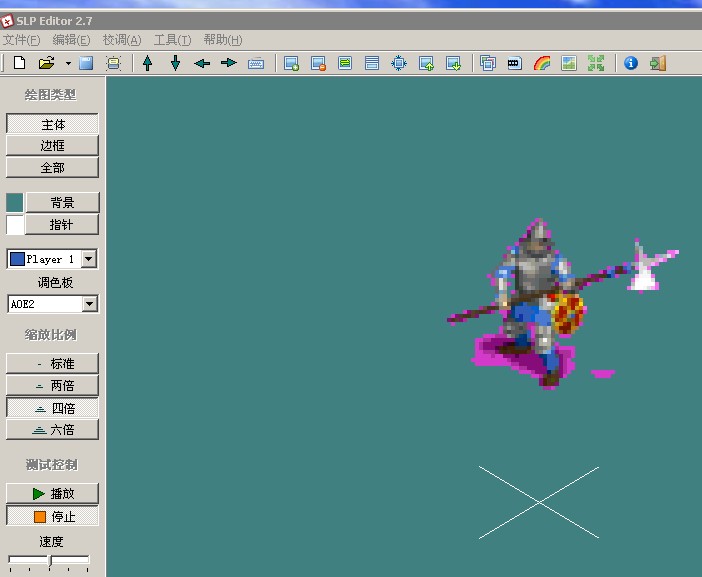This screenshot has width=702, height=577.
Task: Expand the arrow next to the open-folder icon
Action: (68, 63)
